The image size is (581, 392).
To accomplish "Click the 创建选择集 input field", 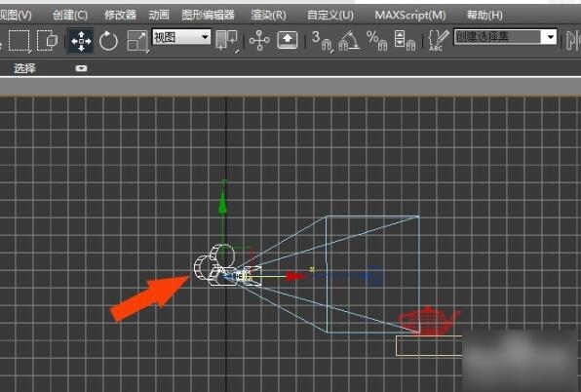I will tap(497, 37).
